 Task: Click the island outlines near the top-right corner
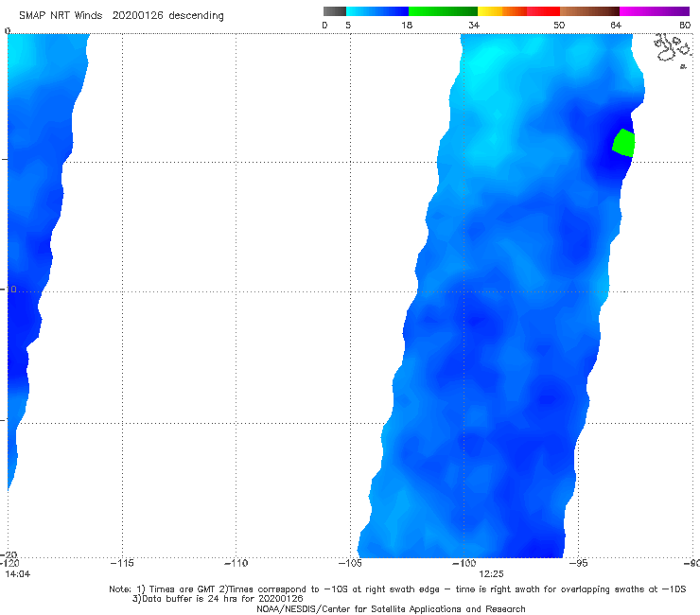[x=673, y=49]
